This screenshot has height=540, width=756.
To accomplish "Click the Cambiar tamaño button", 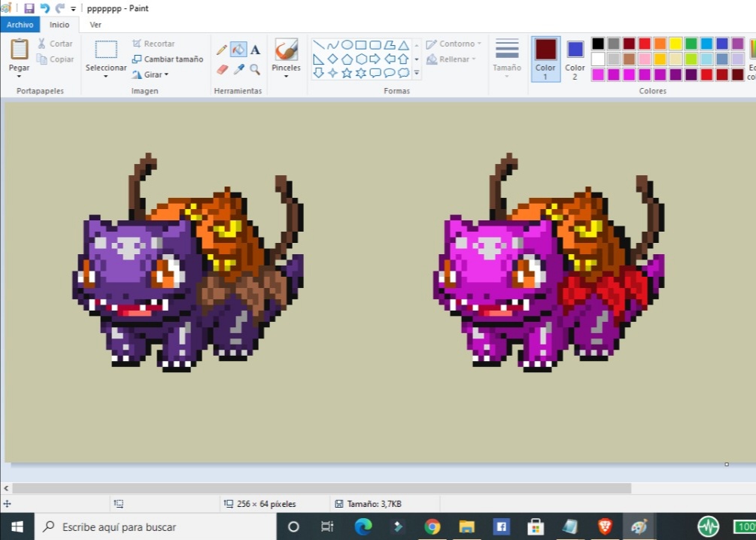I will (x=168, y=59).
